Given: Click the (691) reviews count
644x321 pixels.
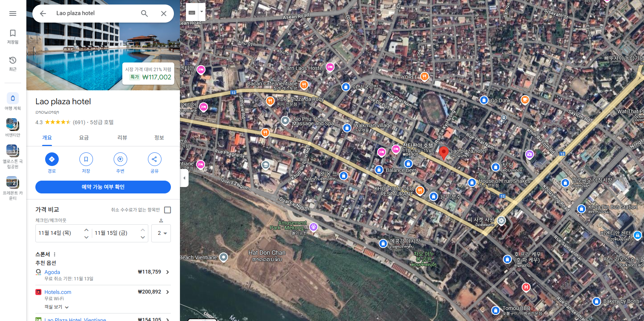Looking at the screenshot, I should click(79, 122).
